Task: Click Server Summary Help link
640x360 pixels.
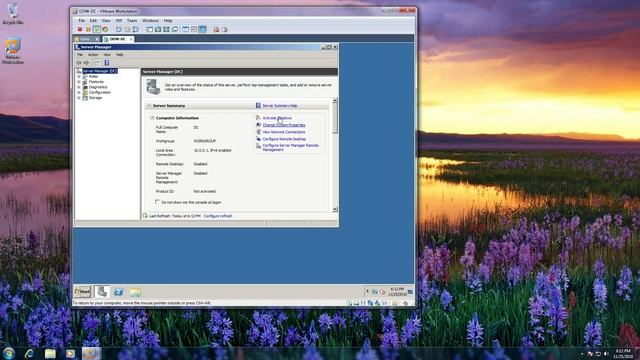Action: 280,106
